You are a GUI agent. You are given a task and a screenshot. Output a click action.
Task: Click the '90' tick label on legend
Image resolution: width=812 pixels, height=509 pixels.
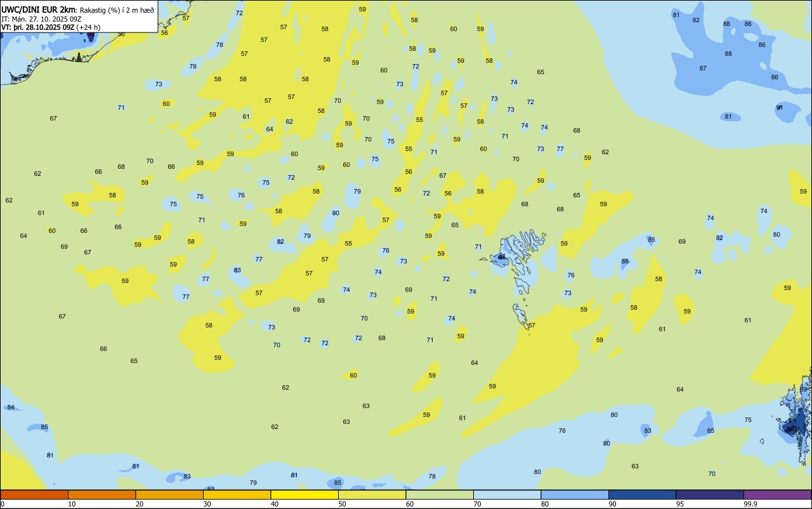(613, 504)
